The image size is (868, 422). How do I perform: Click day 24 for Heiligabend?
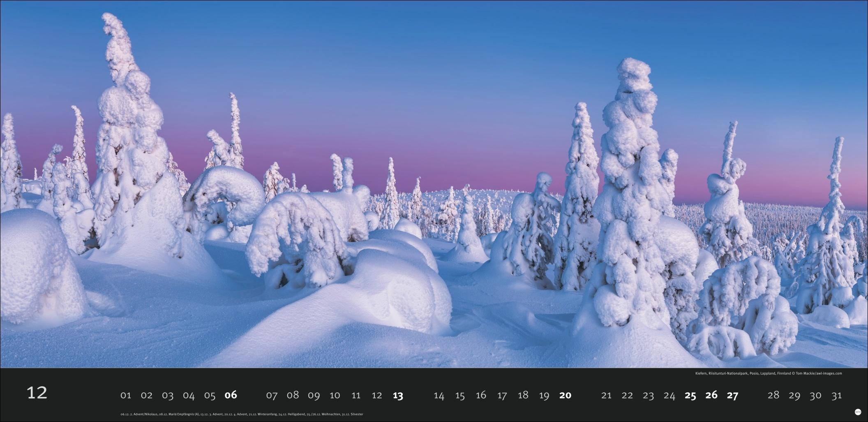[x=669, y=395]
